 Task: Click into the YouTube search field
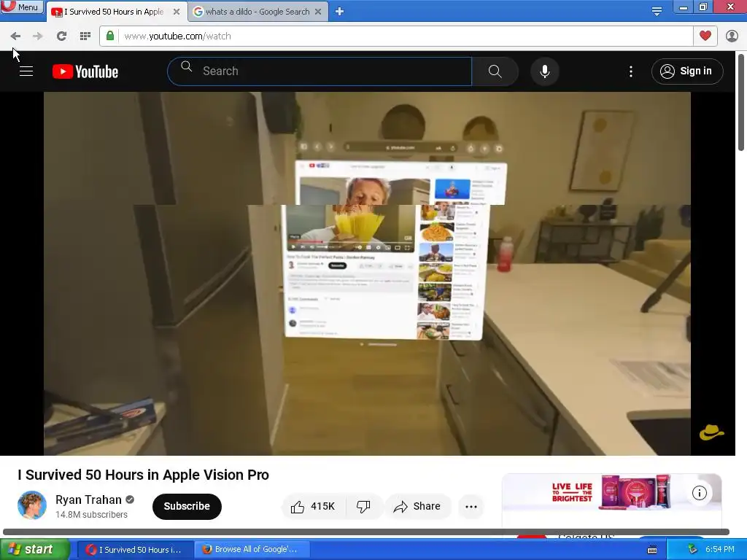pos(320,71)
